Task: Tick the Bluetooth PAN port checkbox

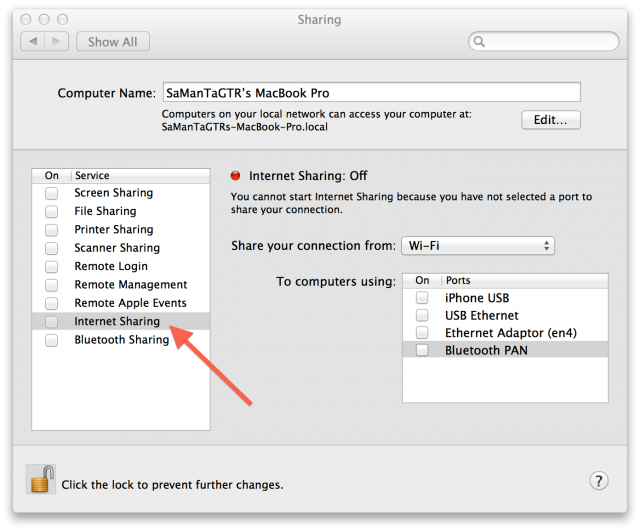Action: tap(423, 350)
